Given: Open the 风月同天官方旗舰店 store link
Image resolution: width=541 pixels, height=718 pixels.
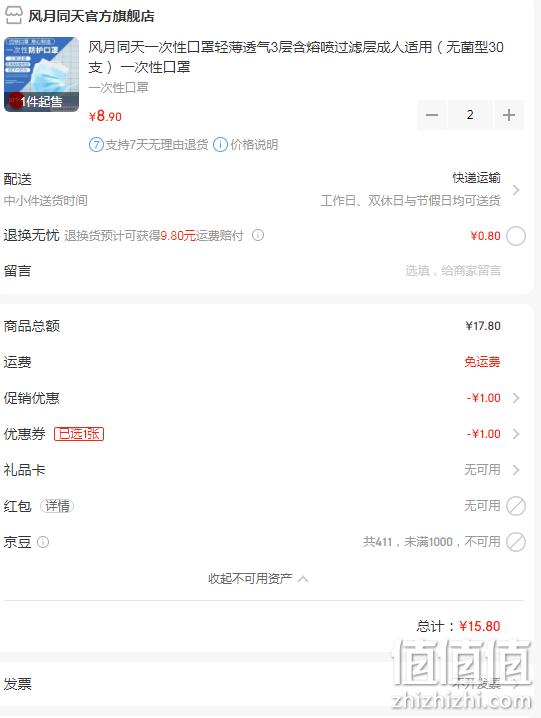Looking at the screenshot, I should pyautogui.click(x=91, y=16).
